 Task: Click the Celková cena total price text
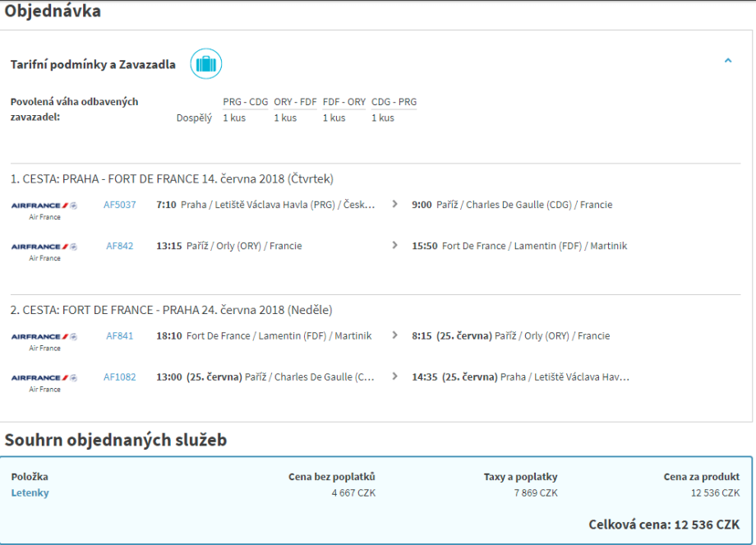point(664,524)
